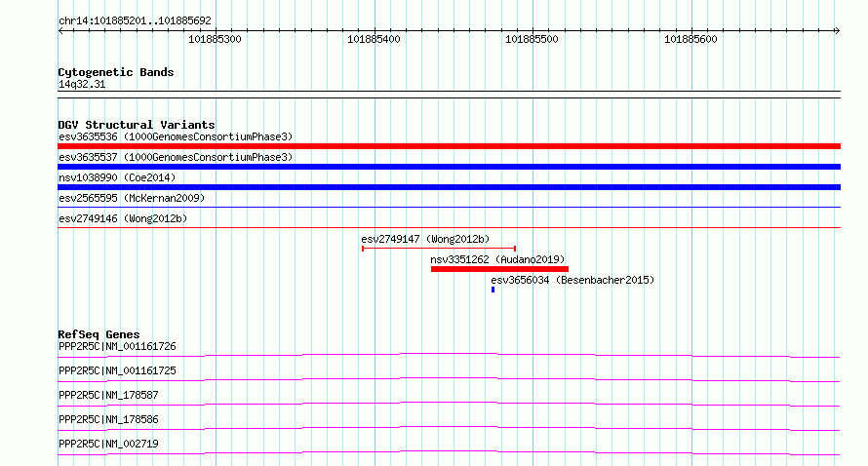Open the nsv3351262 (Audano2019) label
The width and height of the screenshot is (868, 466).
pyautogui.click(x=497, y=259)
